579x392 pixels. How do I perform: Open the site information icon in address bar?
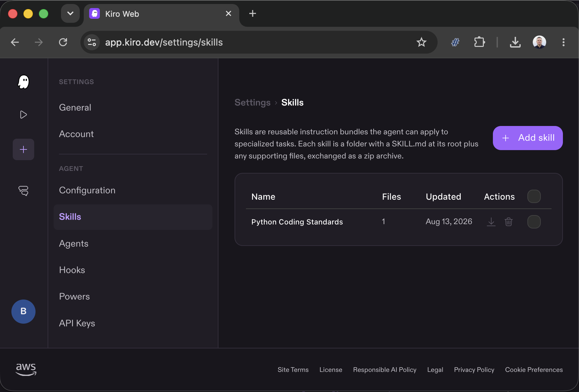[x=92, y=42]
